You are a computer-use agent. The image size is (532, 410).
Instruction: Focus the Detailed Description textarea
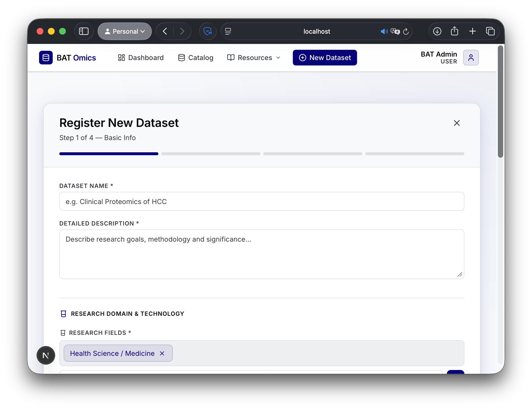tap(262, 254)
